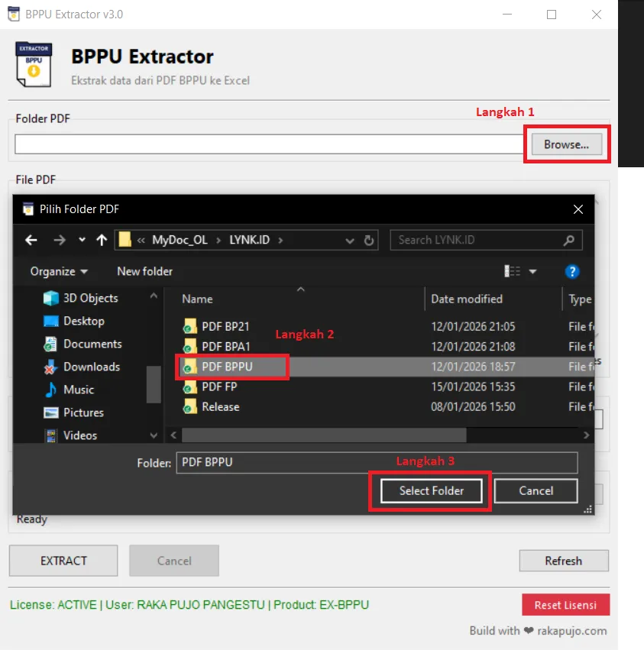The image size is (644, 650).
Task: Open the Organize menu
Action: [58, 271]
